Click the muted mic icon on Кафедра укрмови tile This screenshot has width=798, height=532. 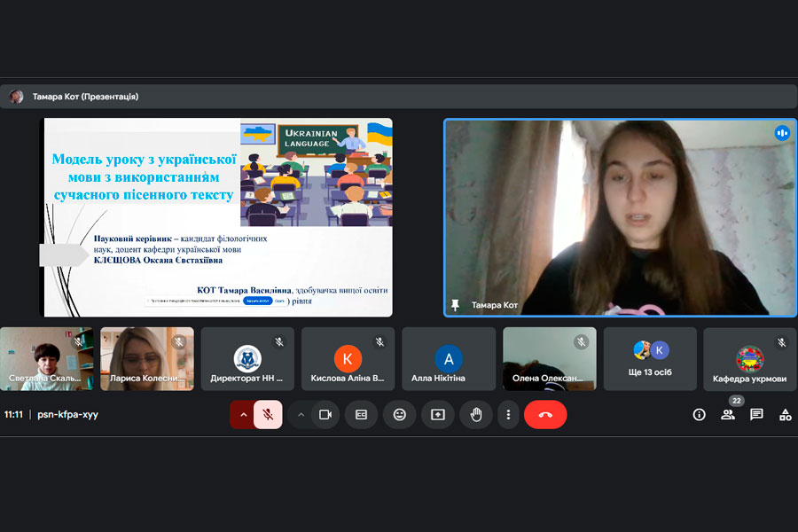pyautogui.click(x=782, y=342)
